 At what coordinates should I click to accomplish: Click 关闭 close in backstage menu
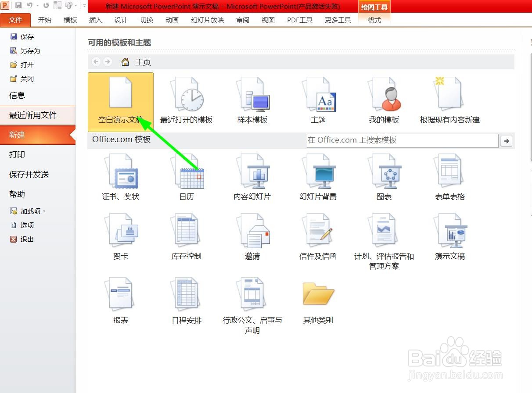(x=22, y=79)
